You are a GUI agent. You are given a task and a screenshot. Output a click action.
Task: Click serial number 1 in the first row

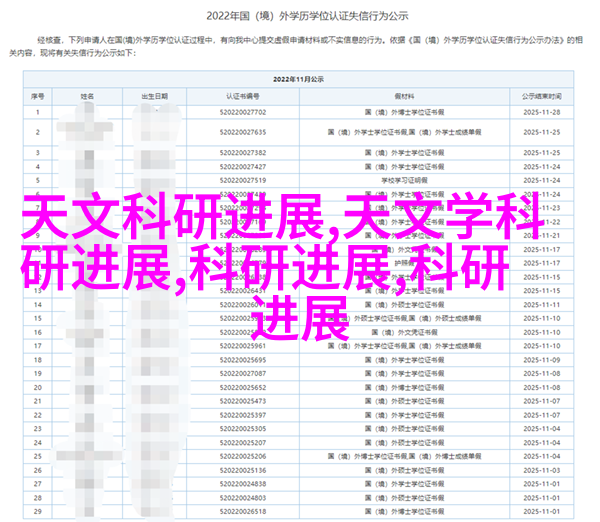37,114
